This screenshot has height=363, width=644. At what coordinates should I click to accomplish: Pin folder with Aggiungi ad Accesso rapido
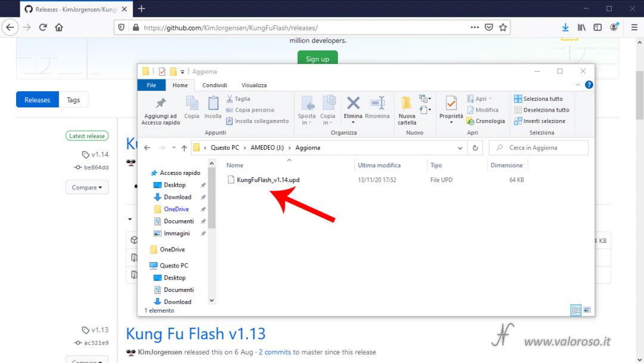pyautogui.click(x=160, y=111)
